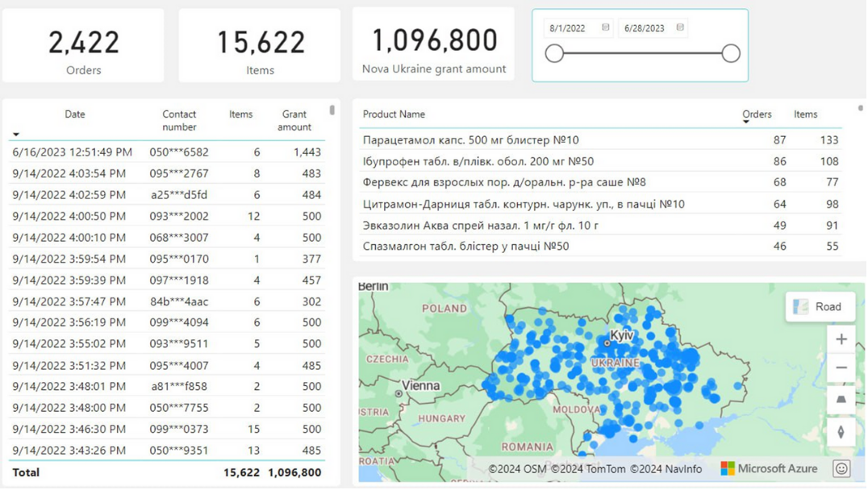
Task: Open map feedback smiley icon
Action: tap(841, 469)
